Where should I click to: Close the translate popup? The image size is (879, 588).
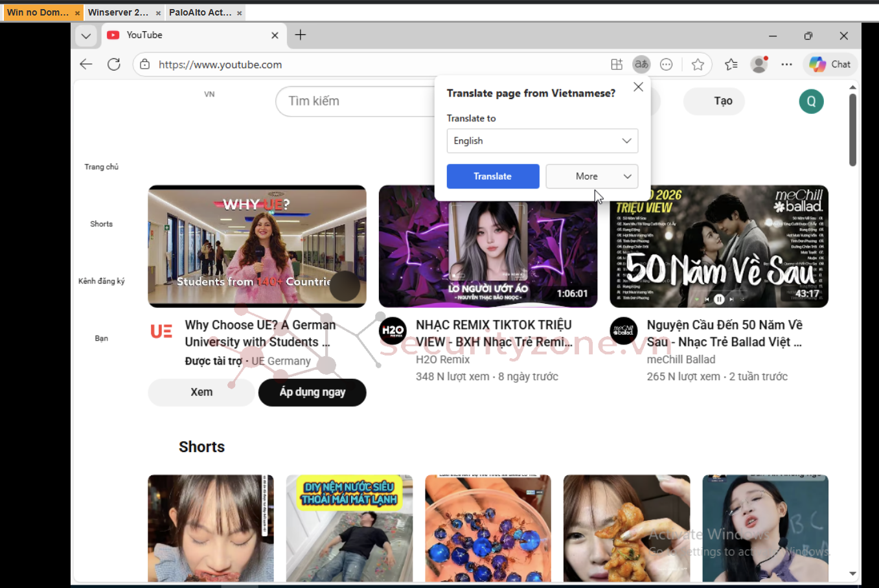pos(638,87)
